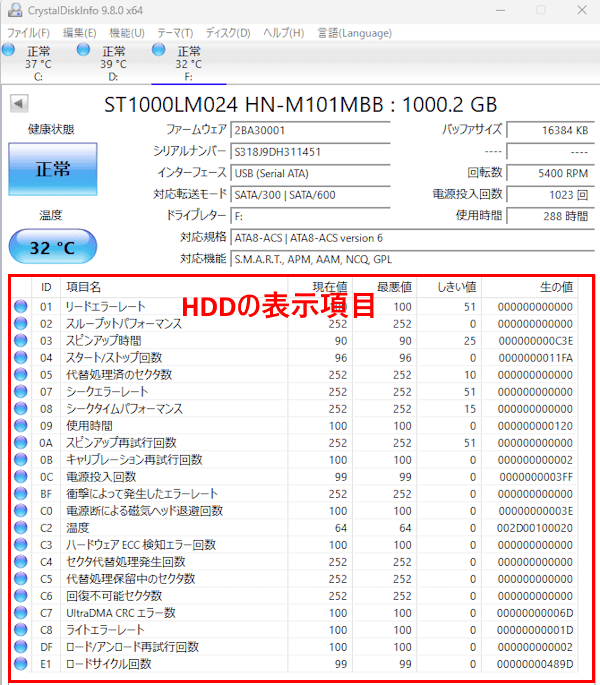600x685 pixels.
Task: Click the ID column header
Action: coord(46,287)
